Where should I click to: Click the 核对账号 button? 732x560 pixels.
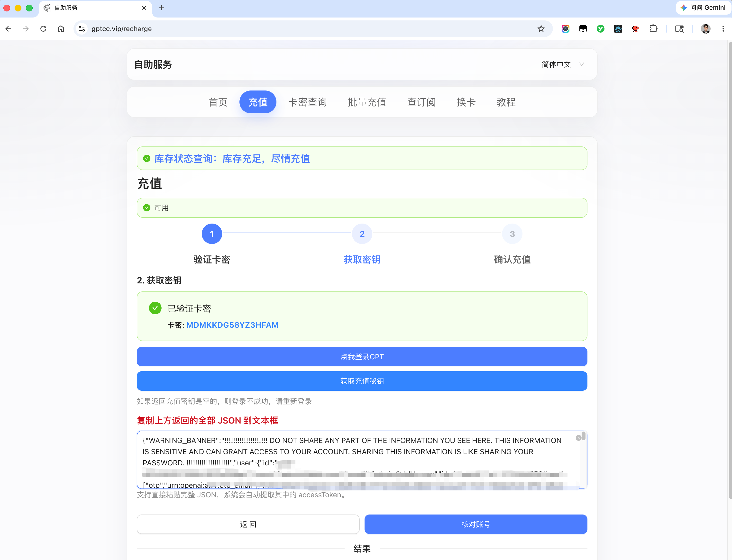coord(476,524)
